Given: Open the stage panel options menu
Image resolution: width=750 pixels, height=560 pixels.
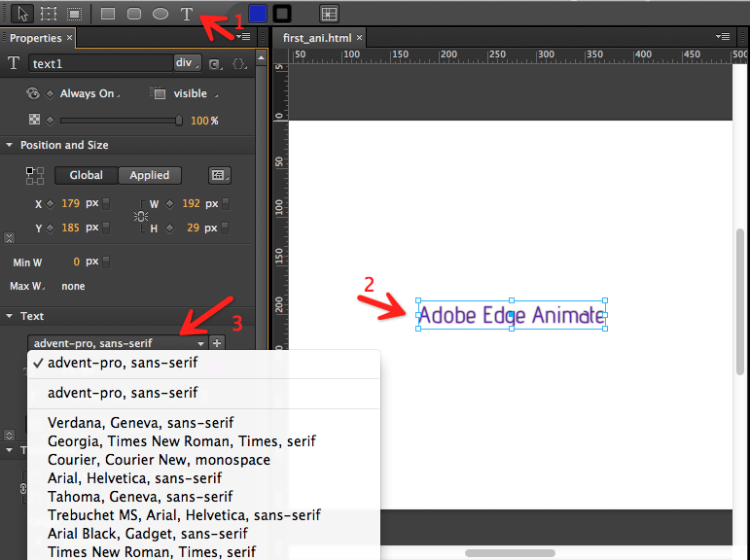Looking at the screenshot, I should pos(723,37).
